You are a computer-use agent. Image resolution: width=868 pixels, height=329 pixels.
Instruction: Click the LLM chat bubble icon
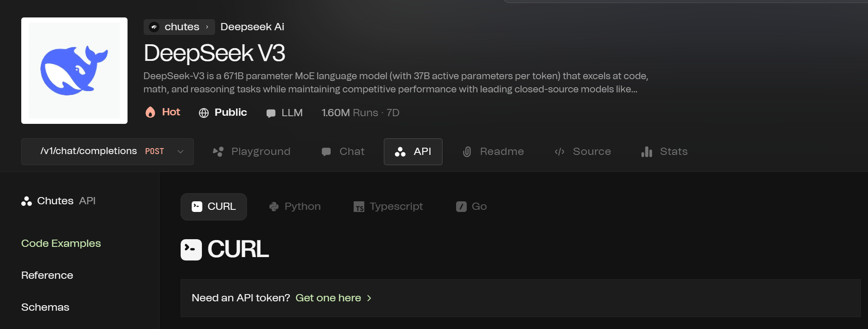point(271,113)
